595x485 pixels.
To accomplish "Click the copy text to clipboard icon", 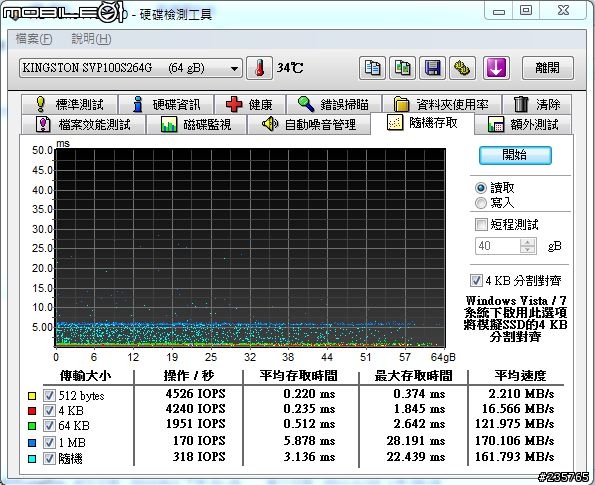I will point(372,68).
